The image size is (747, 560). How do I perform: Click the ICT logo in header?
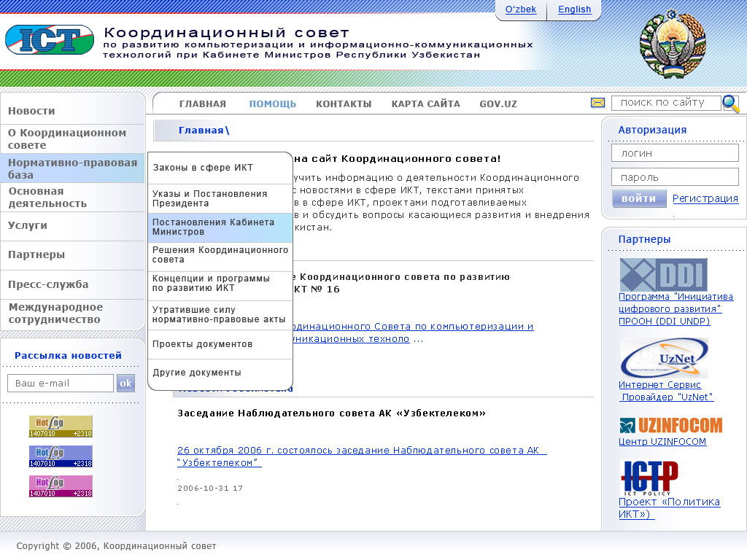point(50,39)
